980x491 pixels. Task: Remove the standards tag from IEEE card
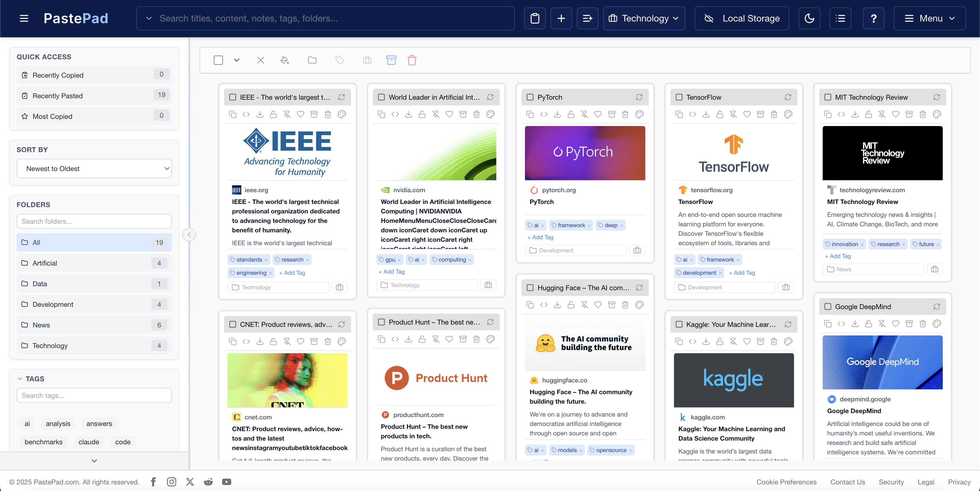266,260
